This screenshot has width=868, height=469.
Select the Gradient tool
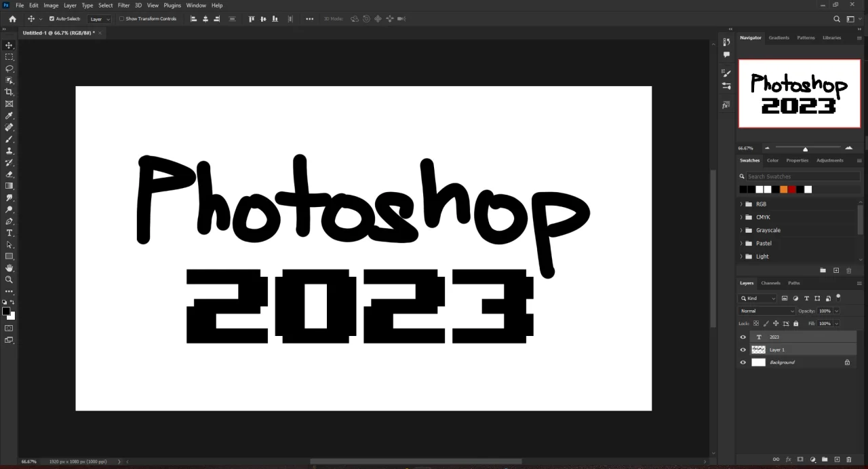pos(9,185)
